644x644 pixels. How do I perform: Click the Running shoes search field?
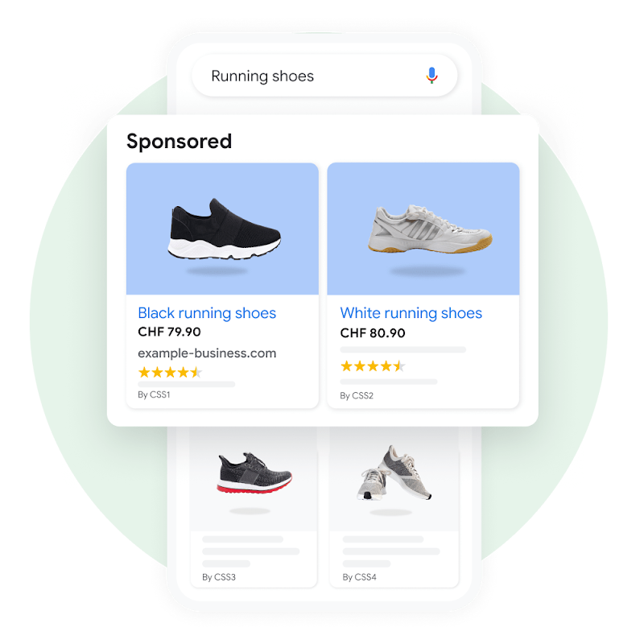[x=324, y=76]
